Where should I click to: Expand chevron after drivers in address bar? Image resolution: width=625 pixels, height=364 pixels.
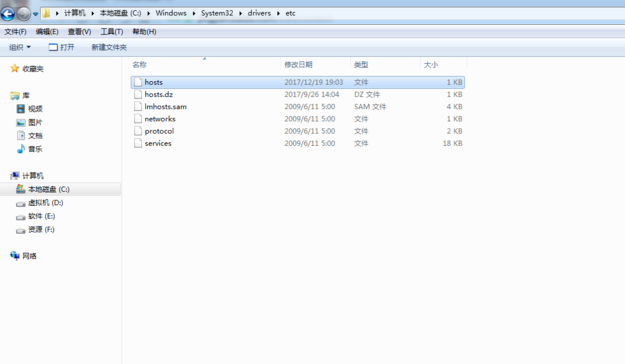click(279, 14)
